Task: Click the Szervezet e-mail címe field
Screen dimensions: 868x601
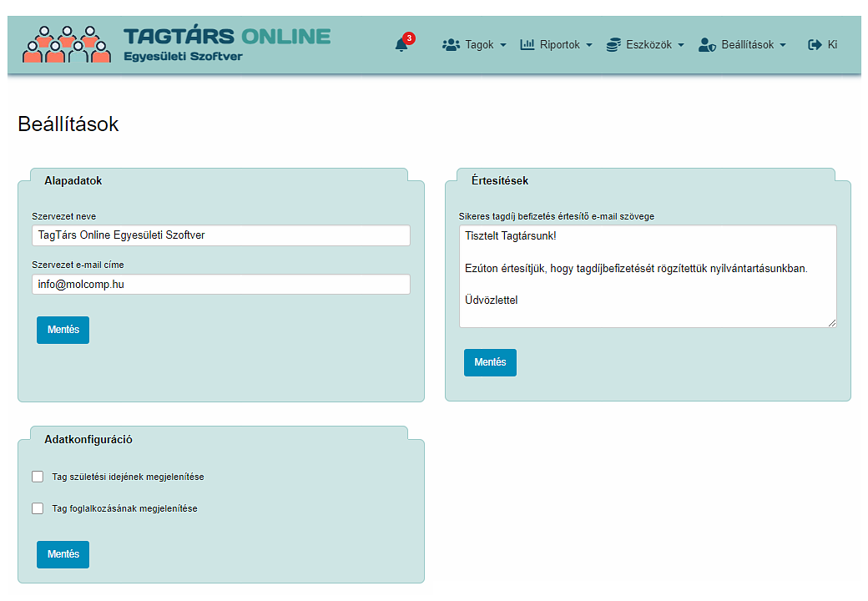Action: click(221, 285)
